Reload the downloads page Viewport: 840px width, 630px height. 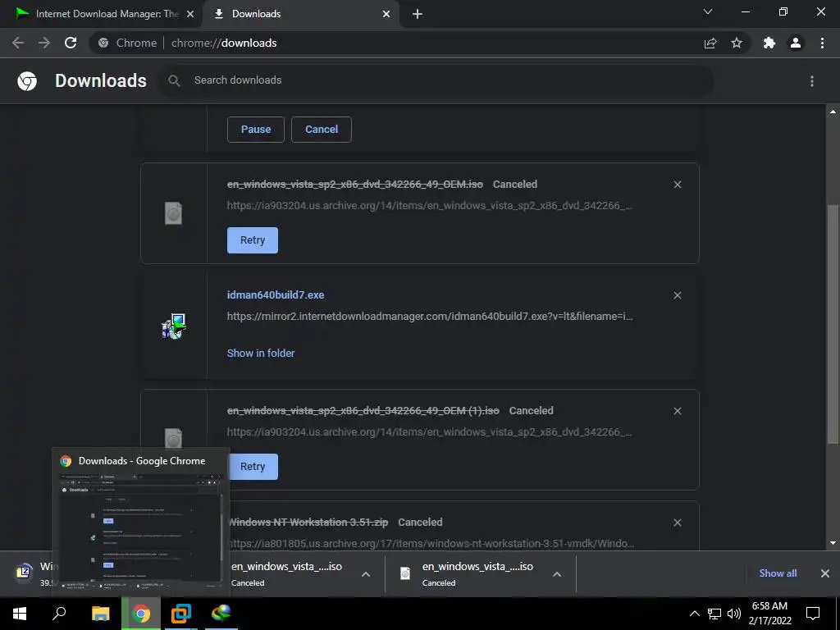coord(71,43)
